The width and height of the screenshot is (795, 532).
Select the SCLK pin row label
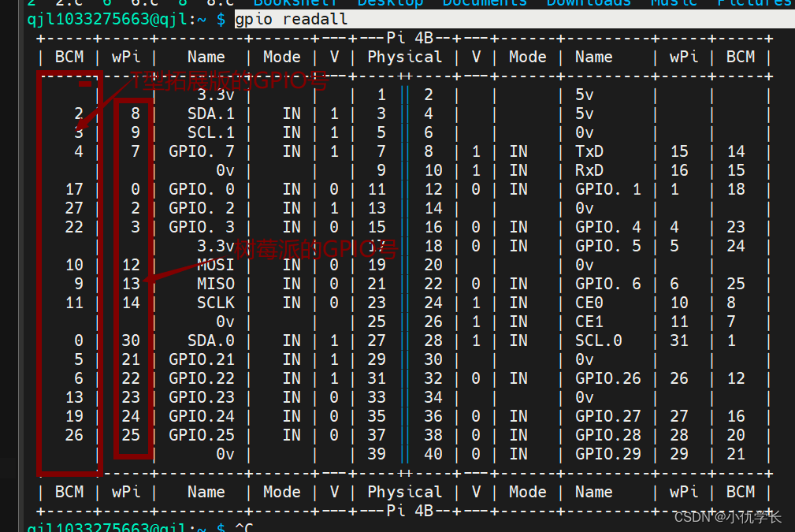pyautogui.click(x=214, y=302)
